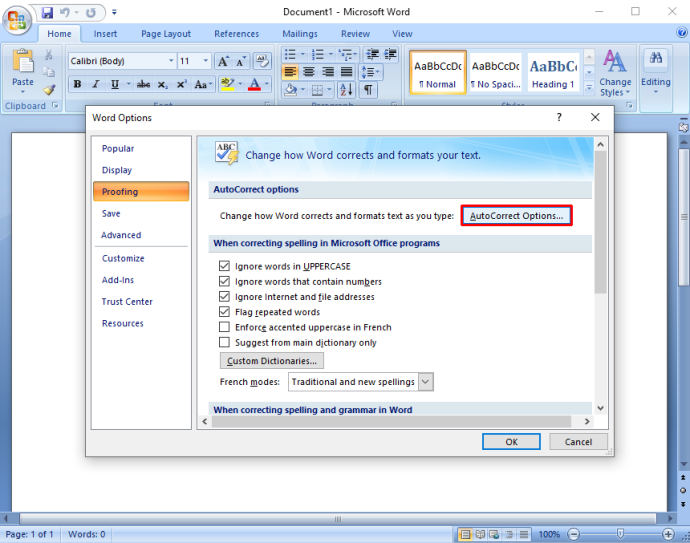Viewport: 690px width, 543px height.
Task: Open Change Styles menu
Action: [x=615, y=73]
